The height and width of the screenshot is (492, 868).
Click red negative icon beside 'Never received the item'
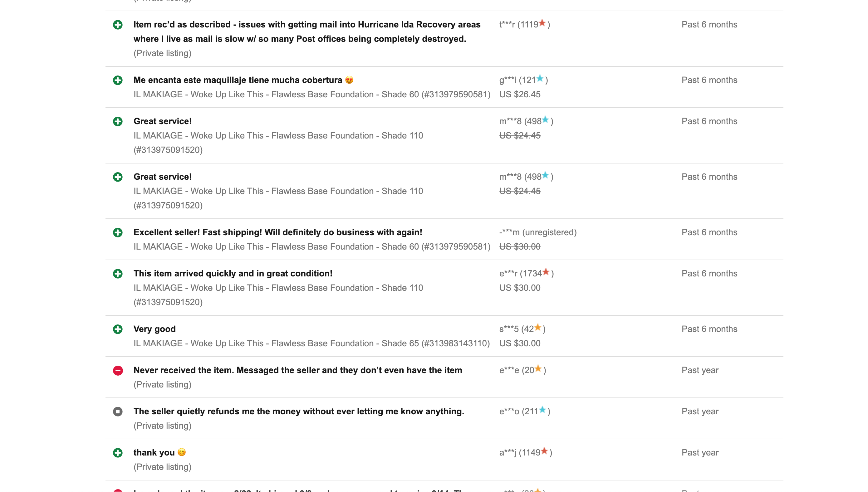click(118, 370)
